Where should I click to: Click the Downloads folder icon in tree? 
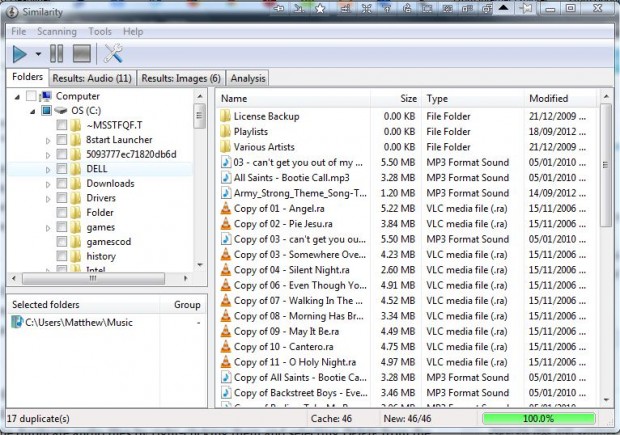(x=76, y=183)
